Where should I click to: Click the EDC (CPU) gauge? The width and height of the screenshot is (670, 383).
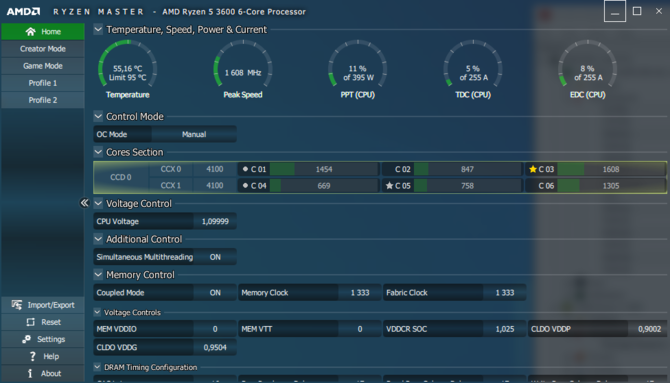click(588, 69)
